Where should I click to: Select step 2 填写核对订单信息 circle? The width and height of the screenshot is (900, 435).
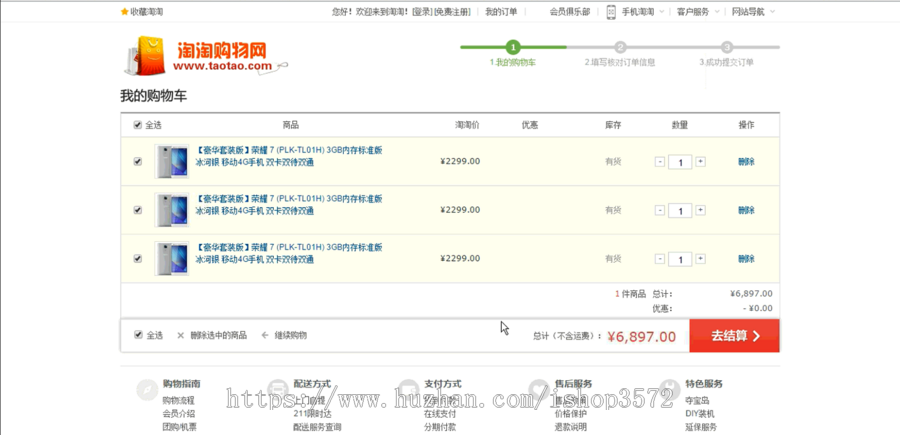coord(620,47)
